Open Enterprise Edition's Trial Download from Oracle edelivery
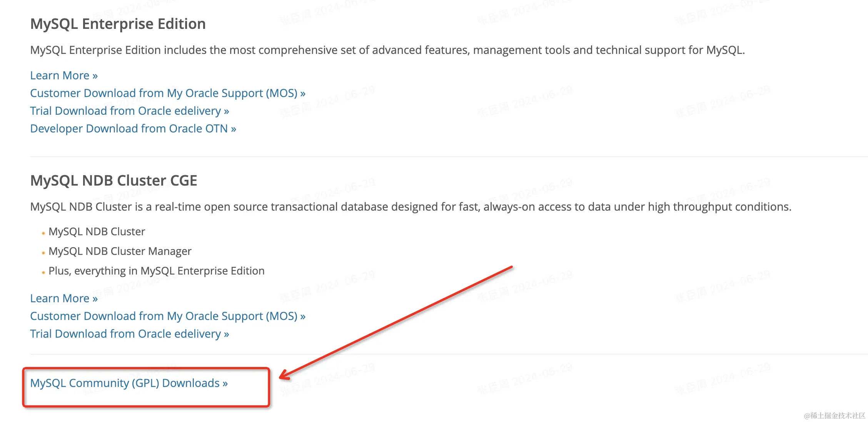The image size is (868, 422). (130, 111)
